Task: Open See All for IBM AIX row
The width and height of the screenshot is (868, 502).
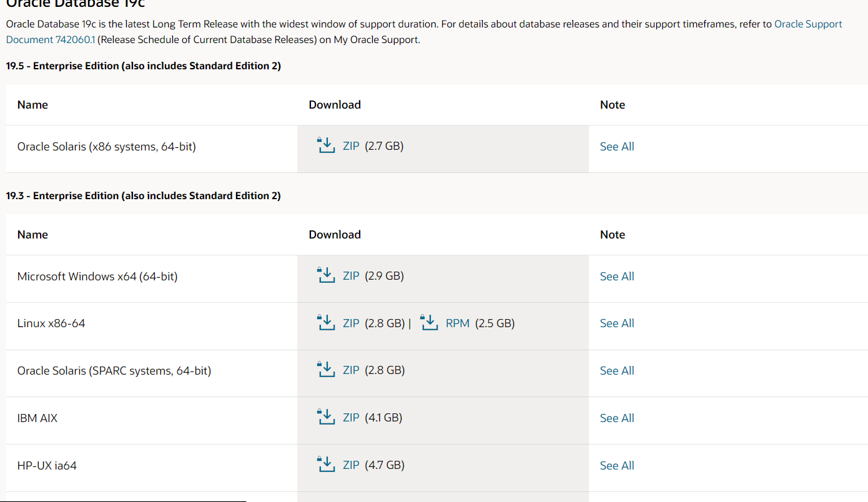Action: [x=617, y=418]
